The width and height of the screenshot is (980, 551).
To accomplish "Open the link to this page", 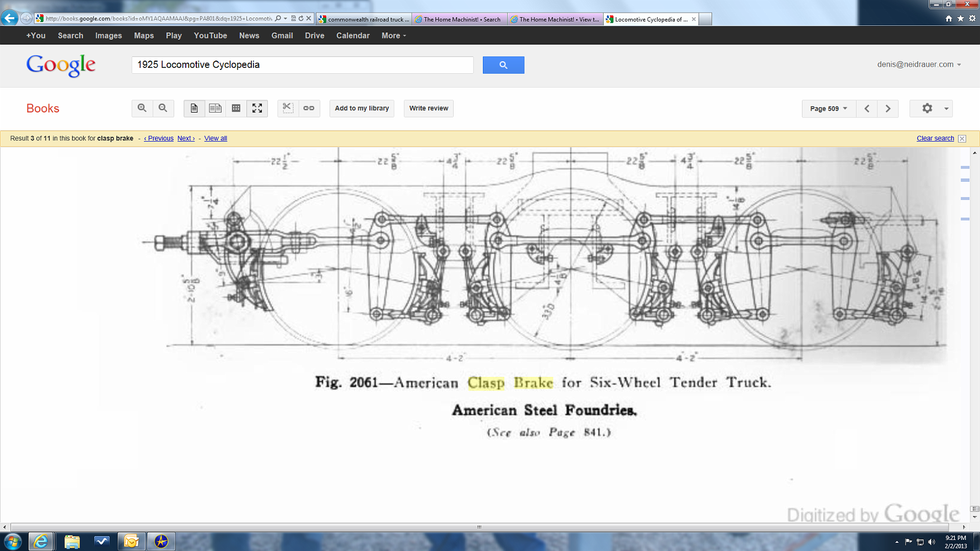I will 309,108.
